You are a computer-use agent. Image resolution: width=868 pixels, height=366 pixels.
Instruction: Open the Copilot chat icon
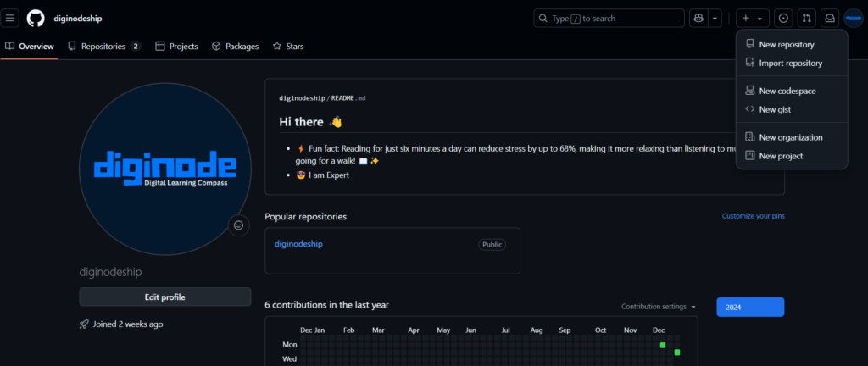[x=698, y=18]
